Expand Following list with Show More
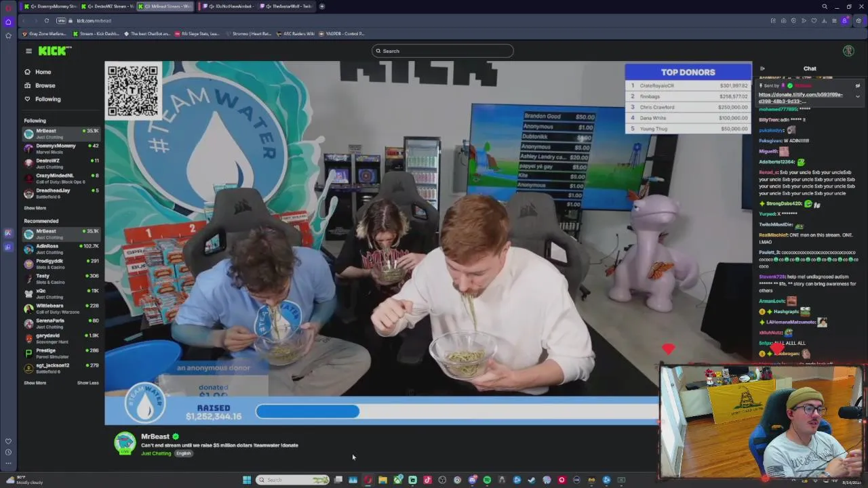 35,208
